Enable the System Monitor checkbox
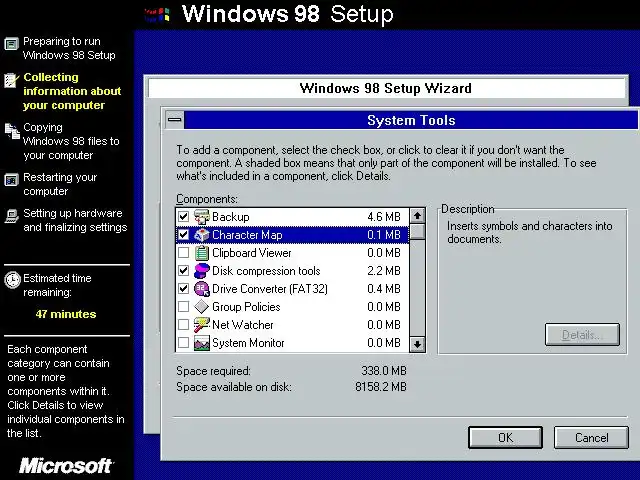 184,342
